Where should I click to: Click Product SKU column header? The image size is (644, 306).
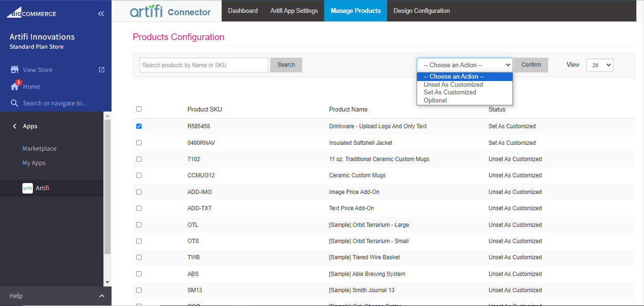pos(205,109)
